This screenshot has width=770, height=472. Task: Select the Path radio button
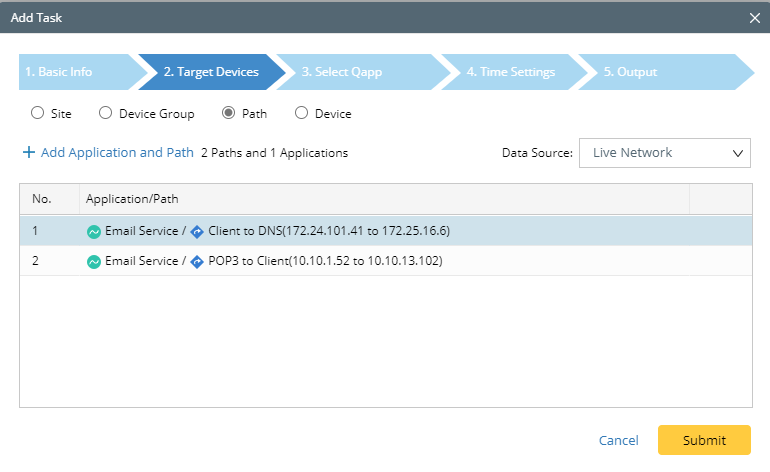coord(228,113)
